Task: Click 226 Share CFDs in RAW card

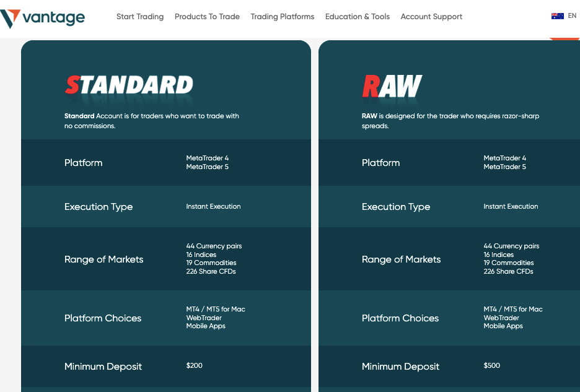Action: point(508,271)
